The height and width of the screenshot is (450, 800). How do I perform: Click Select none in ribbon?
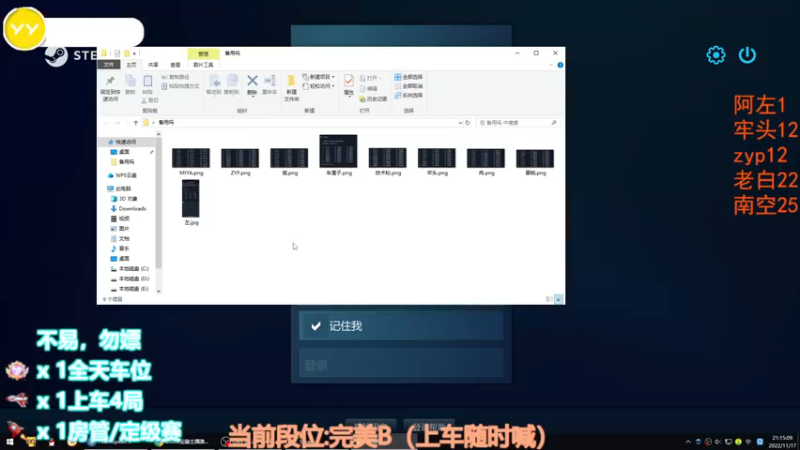[409, 86]
